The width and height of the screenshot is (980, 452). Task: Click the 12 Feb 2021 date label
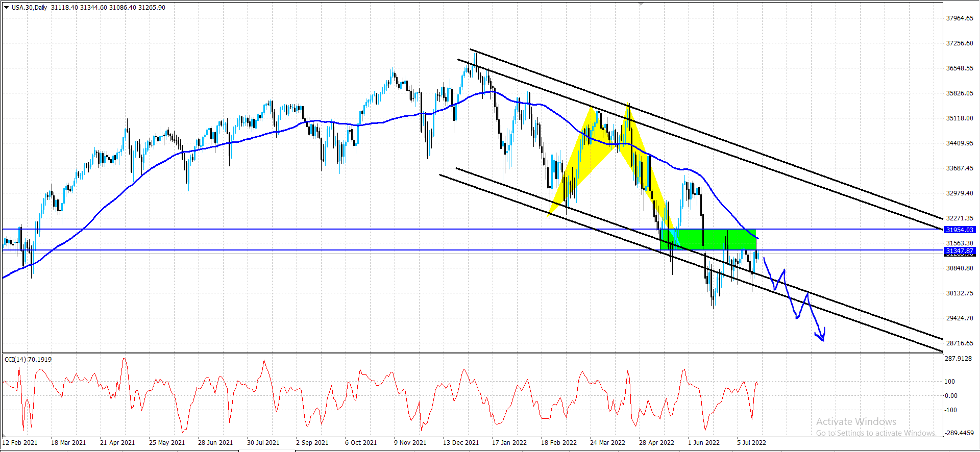[20, 443]
